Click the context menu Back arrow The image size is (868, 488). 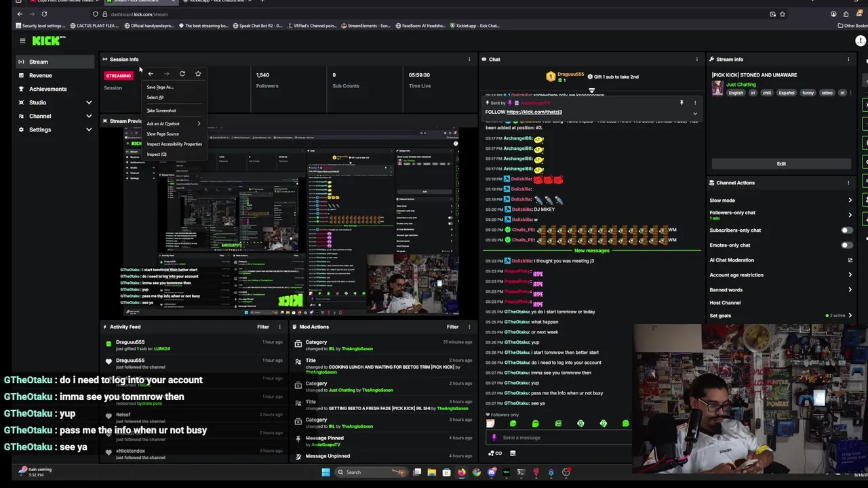[151, 74]
